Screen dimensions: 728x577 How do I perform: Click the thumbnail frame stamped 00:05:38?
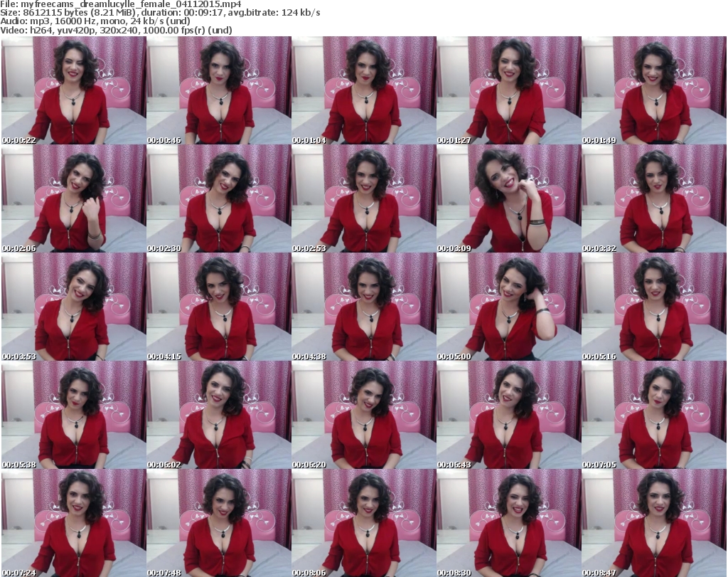click(74, 415)
